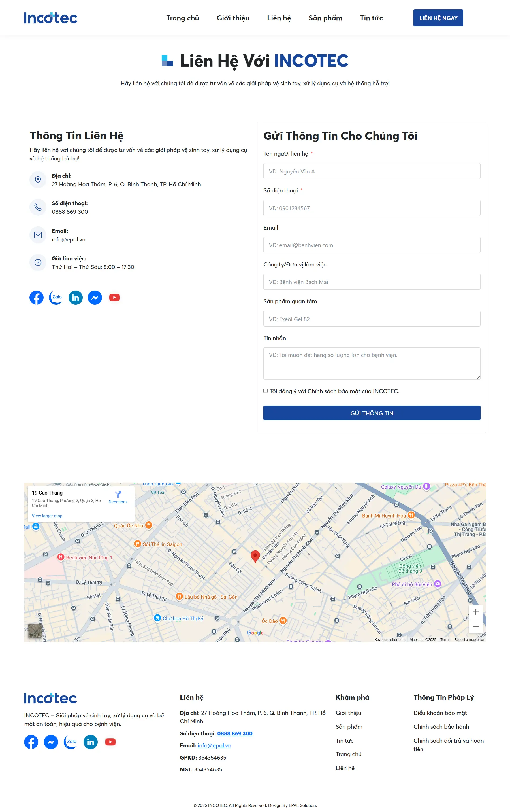Select the Quán Ốc Như restaurant marker
The height and width of the screenshot is (812, 510).
point(149,525)
